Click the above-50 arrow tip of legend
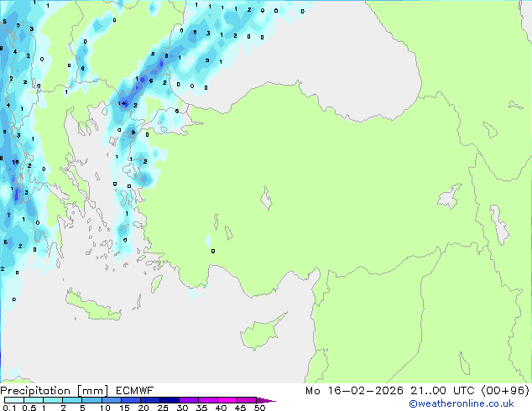This screenshot has height=411, width=532. point(266,400)
